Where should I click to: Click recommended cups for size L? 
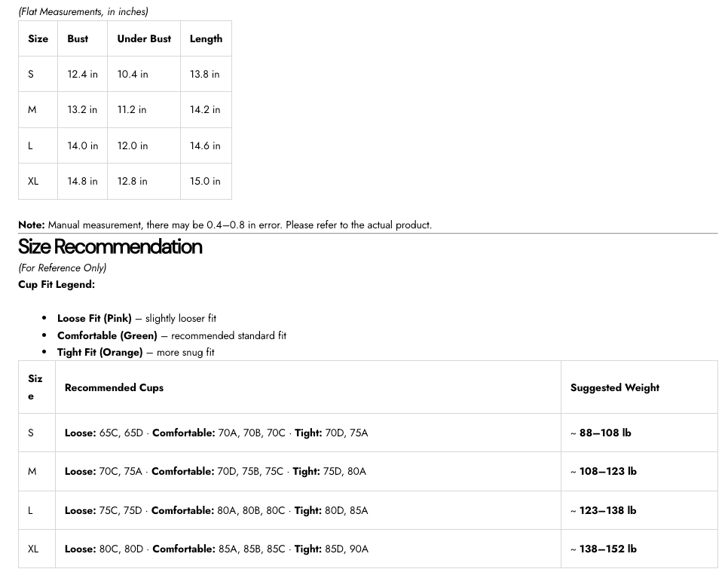[216, 510]
